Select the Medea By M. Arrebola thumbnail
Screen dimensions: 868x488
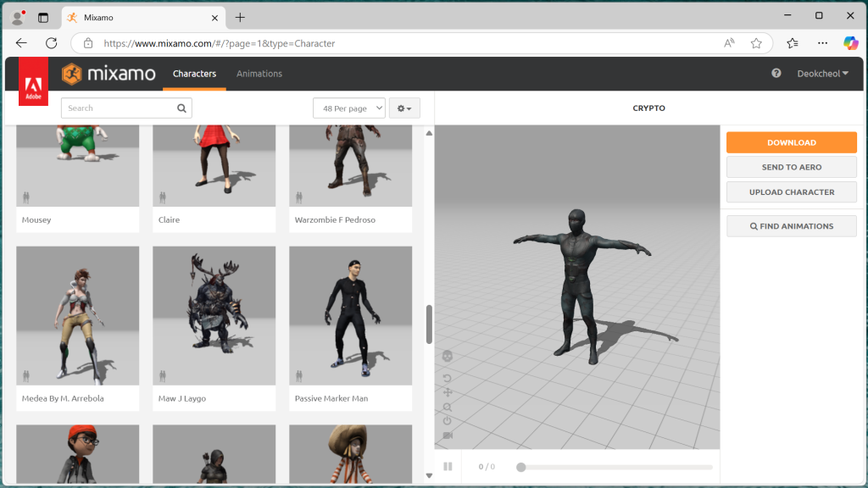[x=77, y=315]
